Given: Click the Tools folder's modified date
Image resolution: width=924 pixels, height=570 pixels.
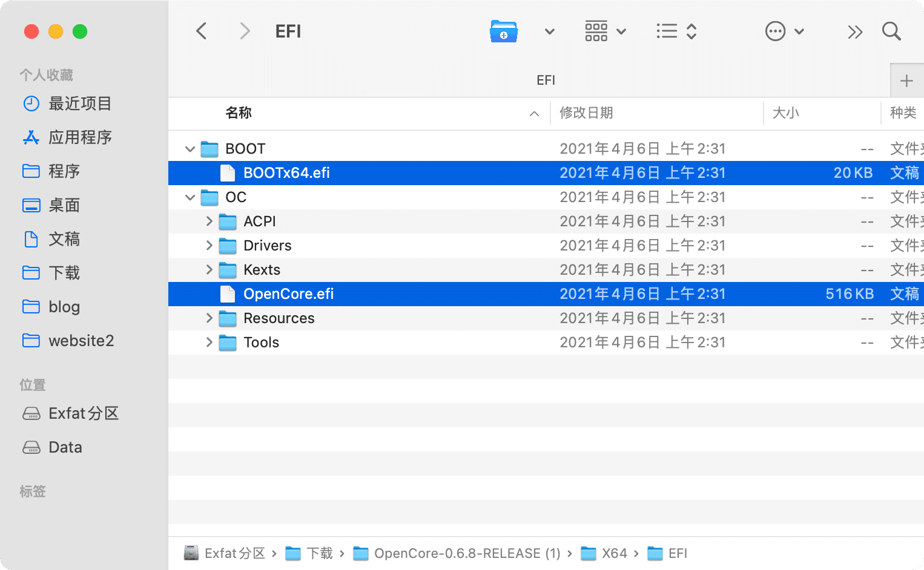Looking at the screenshot, I should point(642,342).
